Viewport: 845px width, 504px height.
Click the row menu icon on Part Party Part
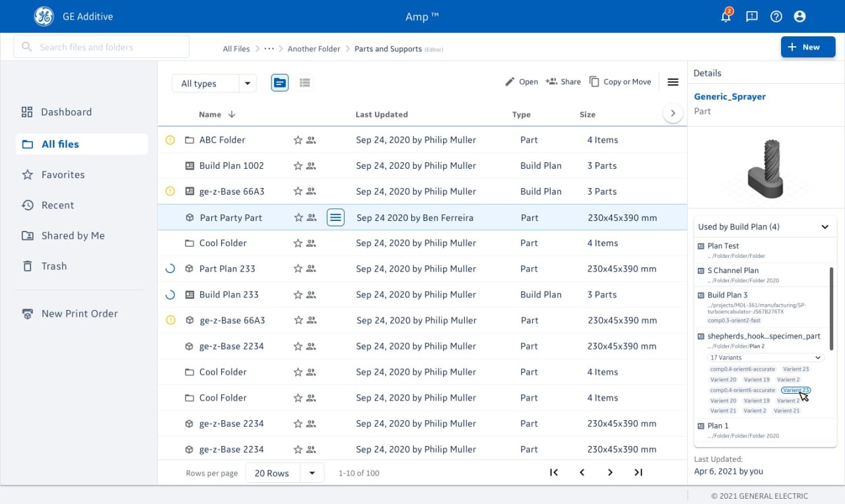pos(335,217)
